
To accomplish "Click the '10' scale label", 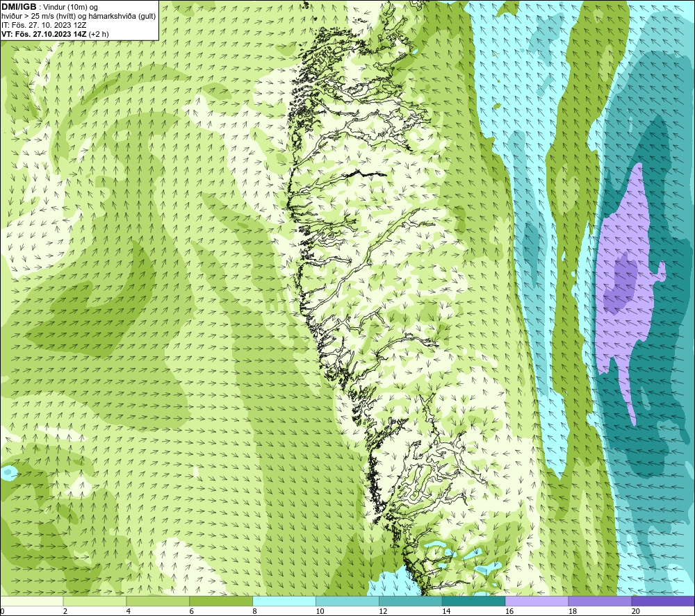I will [x=320, y=611].
